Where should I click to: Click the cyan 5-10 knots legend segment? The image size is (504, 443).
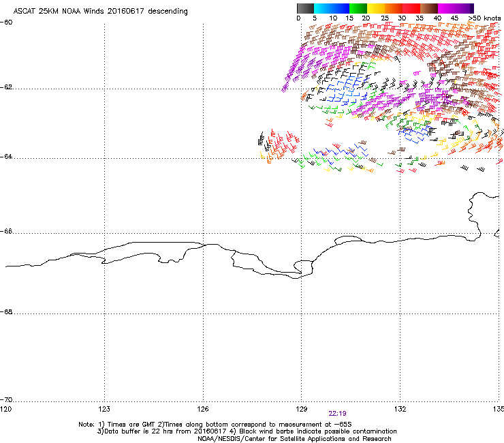323,8
